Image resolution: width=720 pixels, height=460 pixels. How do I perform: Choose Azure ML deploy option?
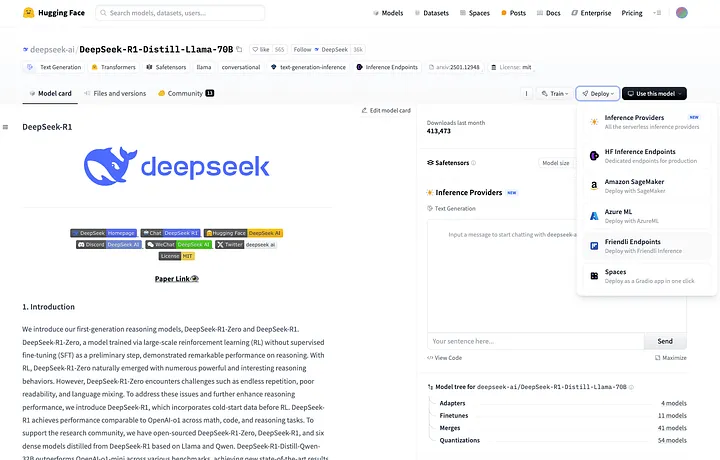tap(647, 216)
